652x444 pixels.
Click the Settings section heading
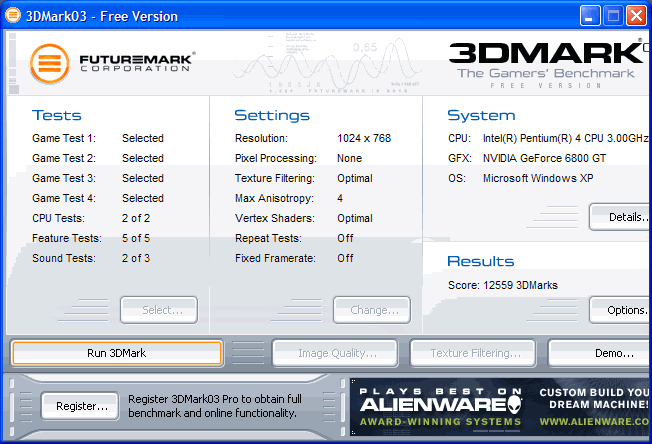(272, 115)
